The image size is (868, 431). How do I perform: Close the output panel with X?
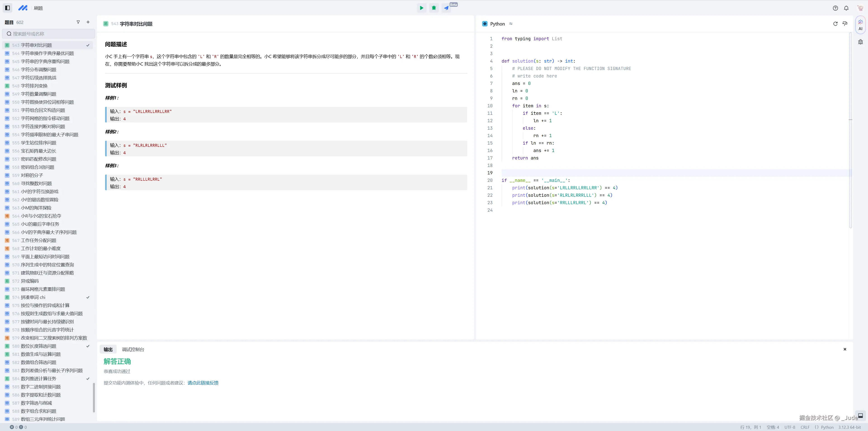click(845, 349)
